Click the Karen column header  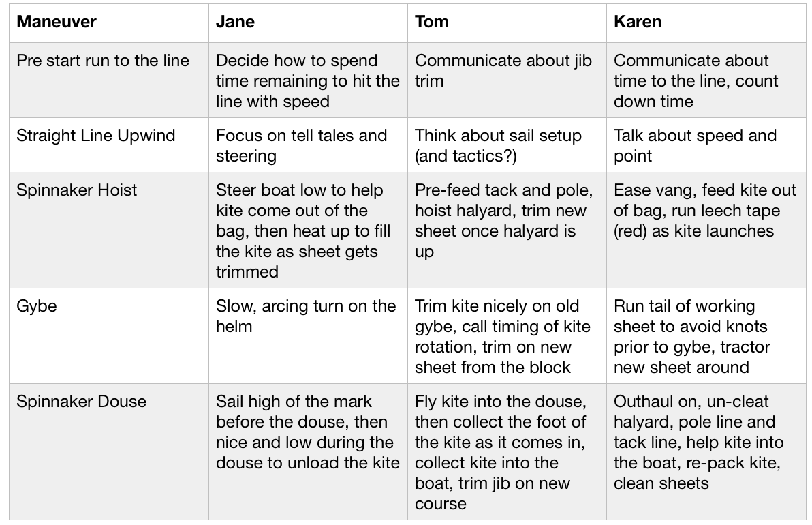pos(706,22)
